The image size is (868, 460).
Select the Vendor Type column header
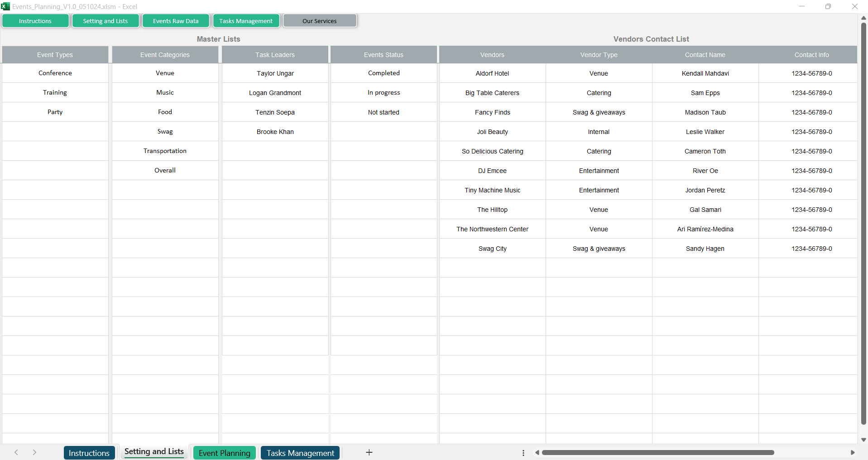599,55
